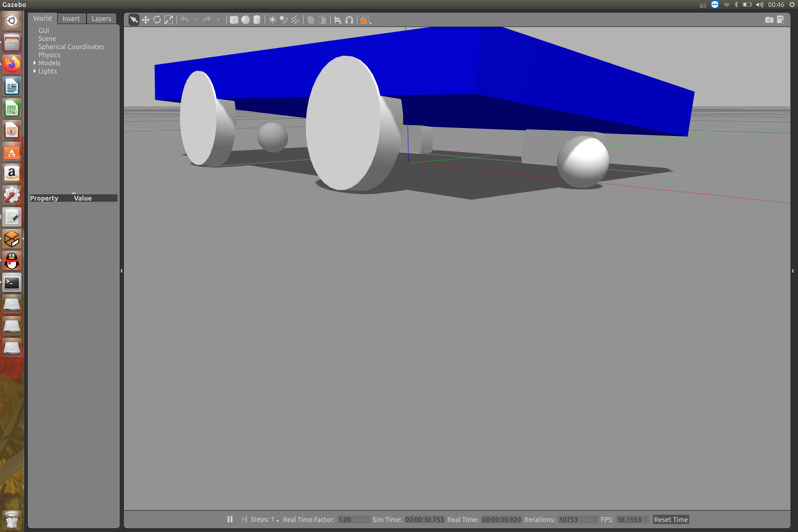Expand the Lights tree item

35,71
